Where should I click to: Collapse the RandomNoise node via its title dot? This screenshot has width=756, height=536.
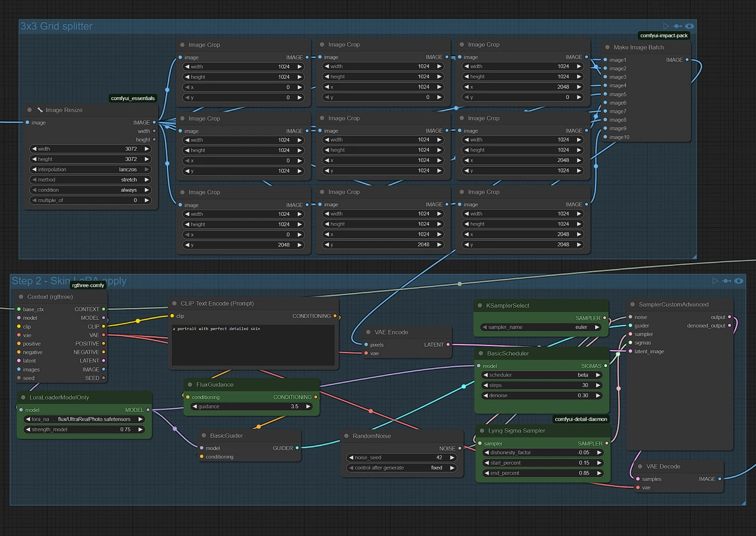click(x=346, y=436)
